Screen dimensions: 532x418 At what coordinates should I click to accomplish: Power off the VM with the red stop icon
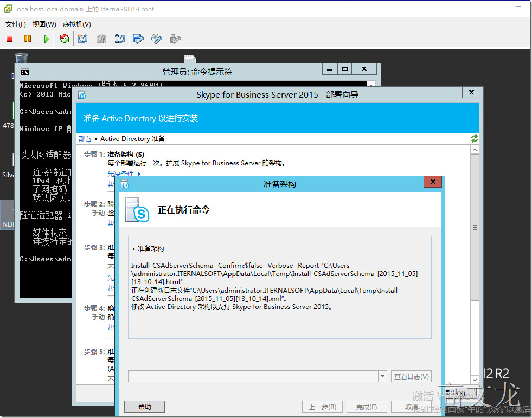[x=10, y=38]
